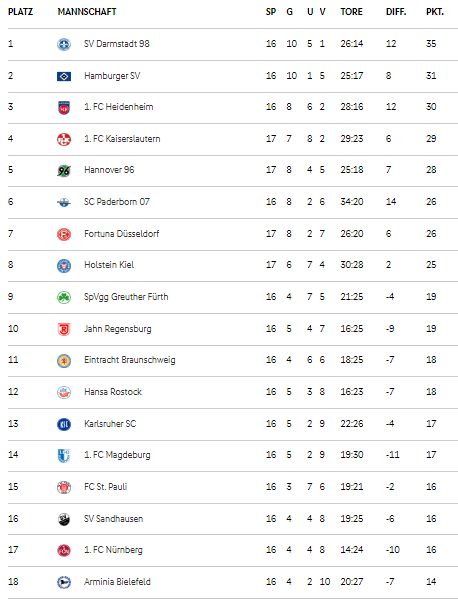This screenshot has width=458, height=608.
Task: Click the Fortuna Düsseldorf crest
Action: point(64,234)
